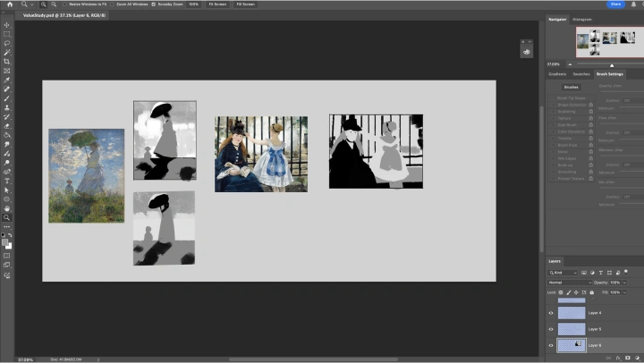
Task: Enable Zoom All Windows checkbox
Action: click(x=112, y=4)
